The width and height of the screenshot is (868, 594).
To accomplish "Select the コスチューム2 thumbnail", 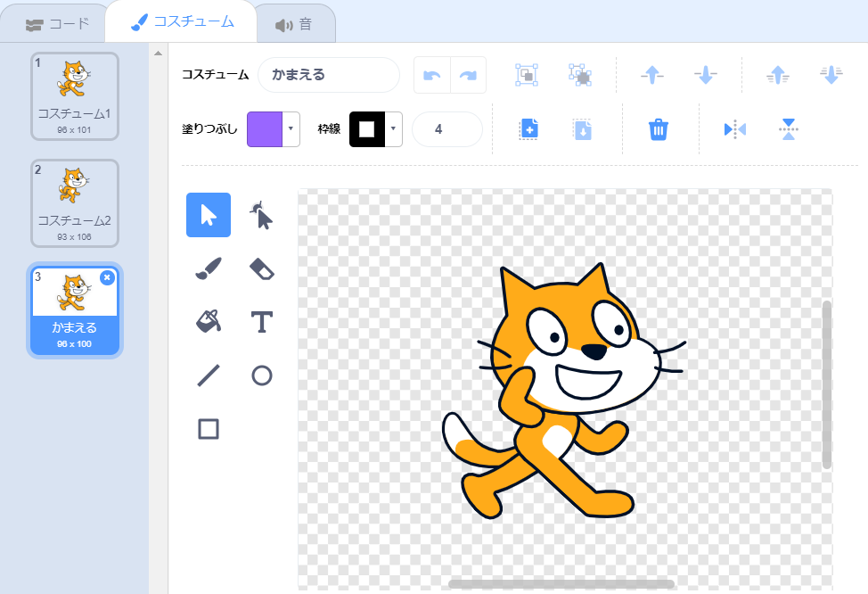I will click(x=75, y=202).
